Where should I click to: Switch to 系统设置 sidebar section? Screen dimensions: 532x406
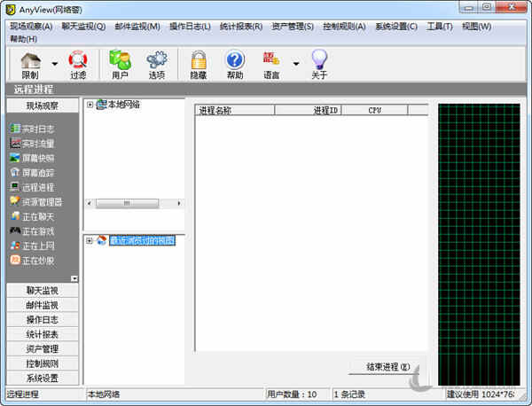[x=43, y=378]
